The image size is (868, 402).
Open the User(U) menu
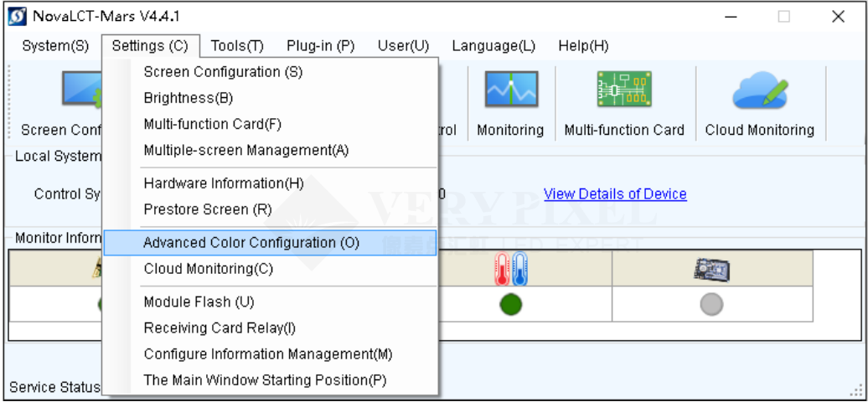click(404, 47)
